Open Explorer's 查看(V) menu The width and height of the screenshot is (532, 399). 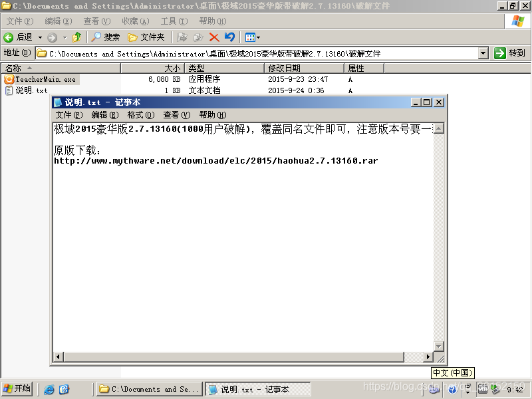(x=97, y=21)
